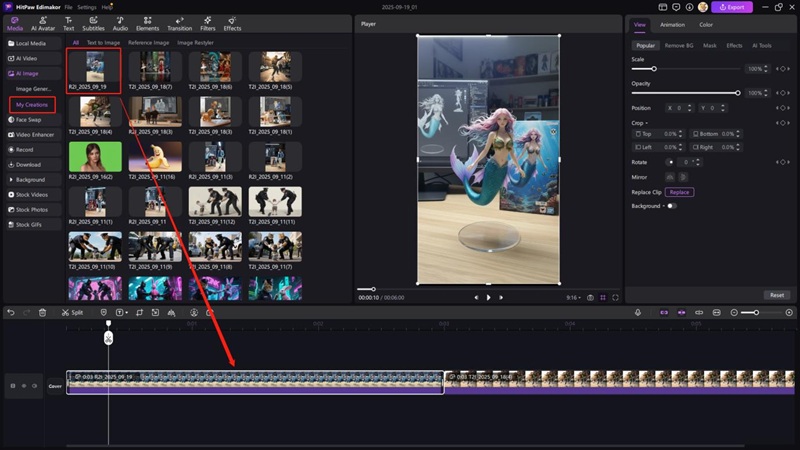Open the Elements library
The width and height of the screenshot is (800, 450).
(x=147, y=24)
